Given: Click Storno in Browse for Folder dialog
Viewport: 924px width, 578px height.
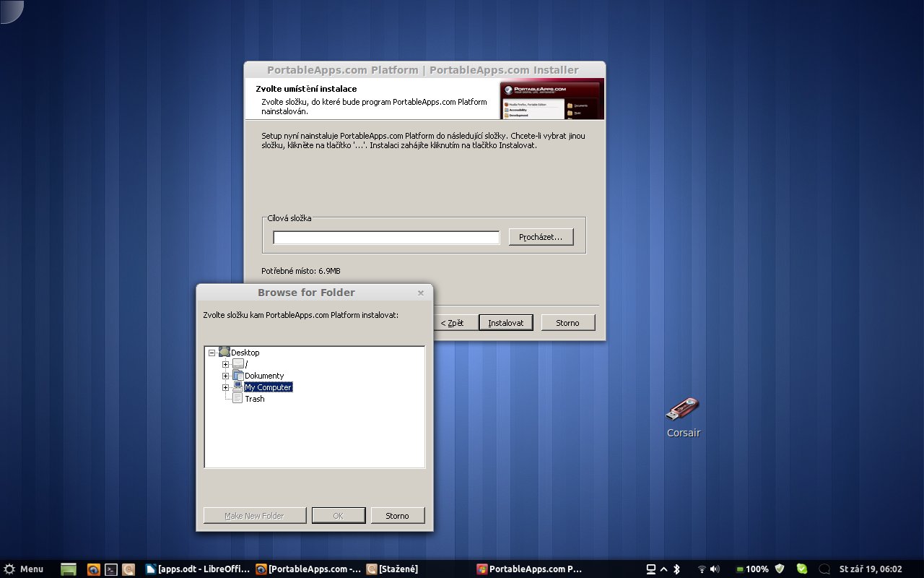Looking at the screenshot, I should (x=397, y=516).
